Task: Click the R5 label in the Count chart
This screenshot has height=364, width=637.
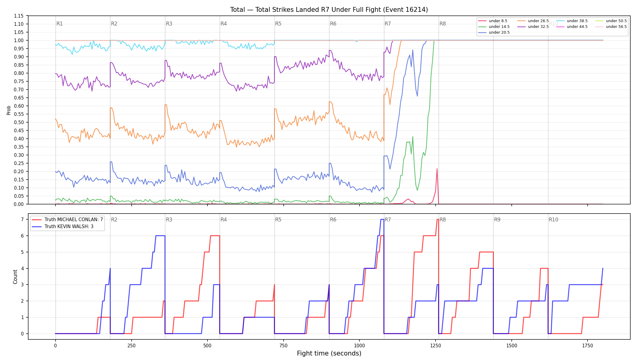Action: pos(278,220)
